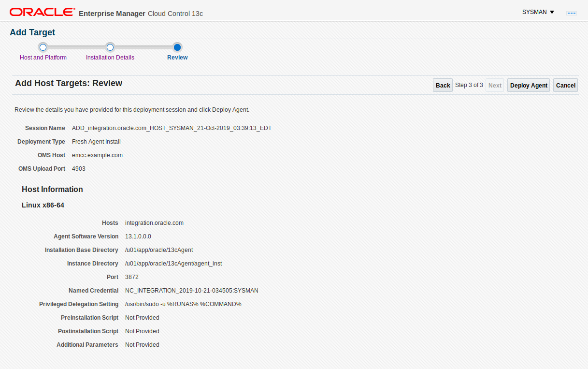This screenshot has width=588, height=369.
Task: Click the Session Name value text
Action: click(172, 128)
